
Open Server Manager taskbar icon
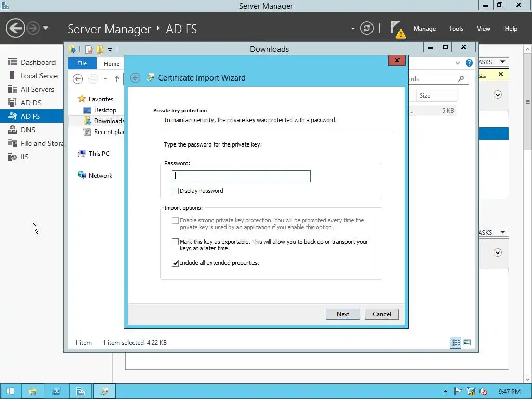click(81, 391)
